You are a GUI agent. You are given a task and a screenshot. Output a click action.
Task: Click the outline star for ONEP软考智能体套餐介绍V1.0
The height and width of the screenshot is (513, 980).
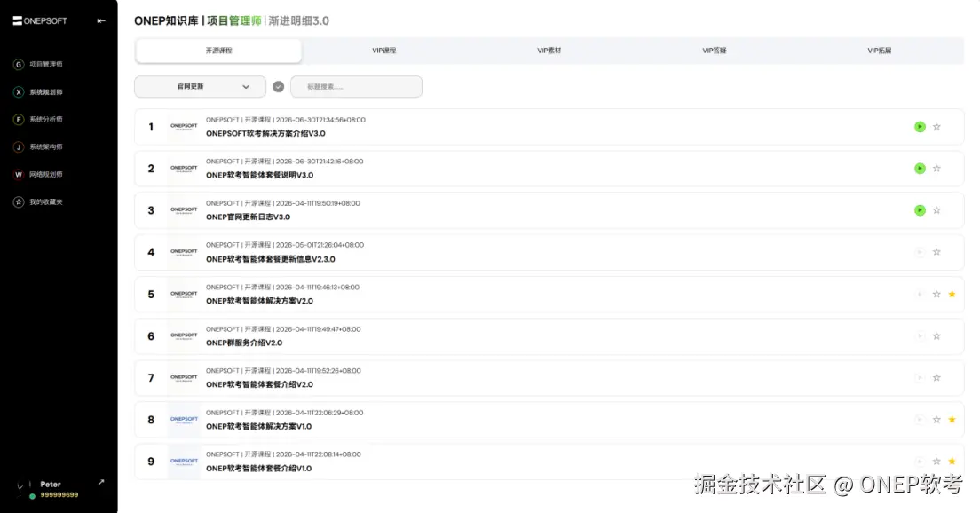(x=937, y=462)
